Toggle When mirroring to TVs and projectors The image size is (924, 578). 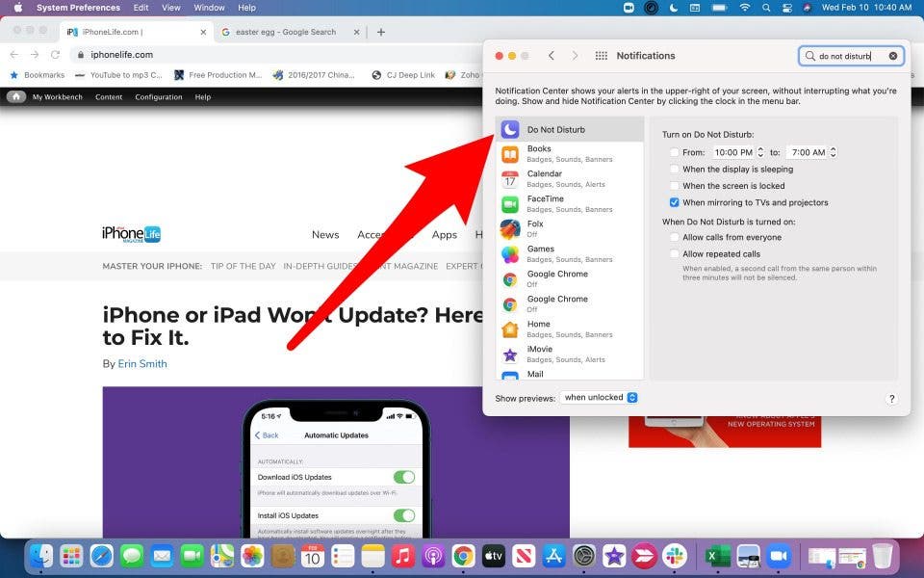tap(675, 202)
